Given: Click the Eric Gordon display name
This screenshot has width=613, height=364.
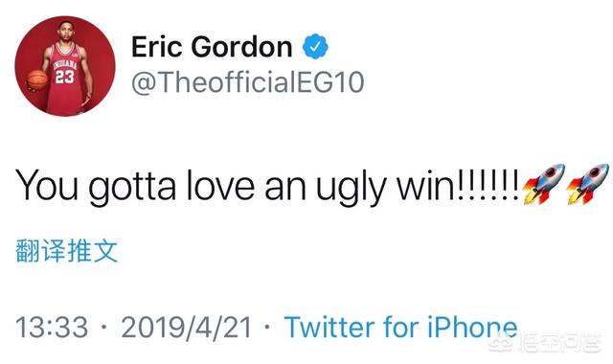Looking at the screenshot, I should (212, 47).
